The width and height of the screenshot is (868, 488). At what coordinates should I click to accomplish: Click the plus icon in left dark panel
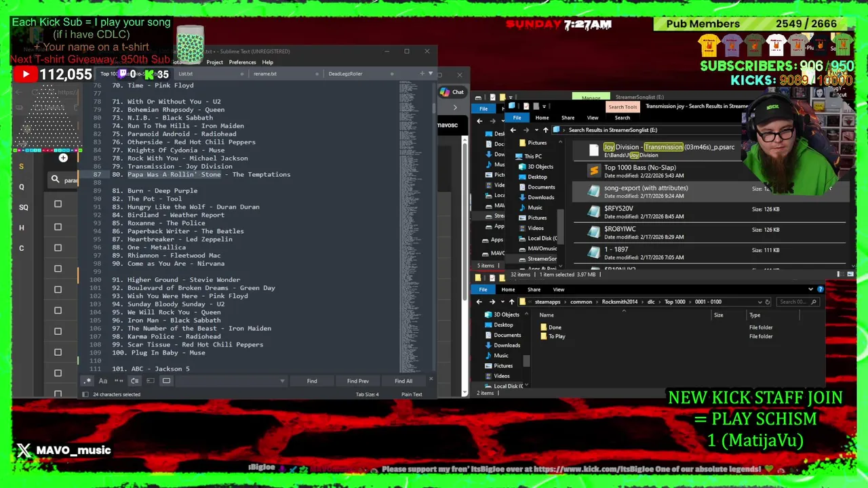coord(63,158)
